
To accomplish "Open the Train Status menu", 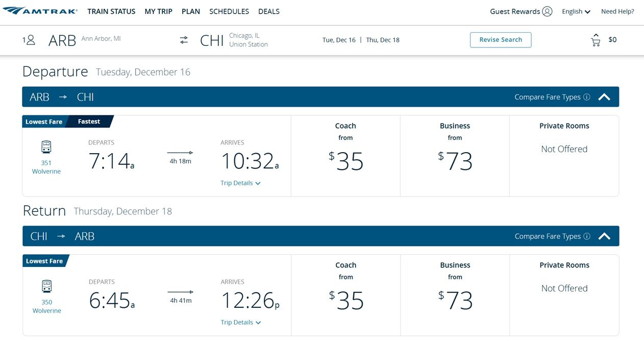I will point(111,11).
